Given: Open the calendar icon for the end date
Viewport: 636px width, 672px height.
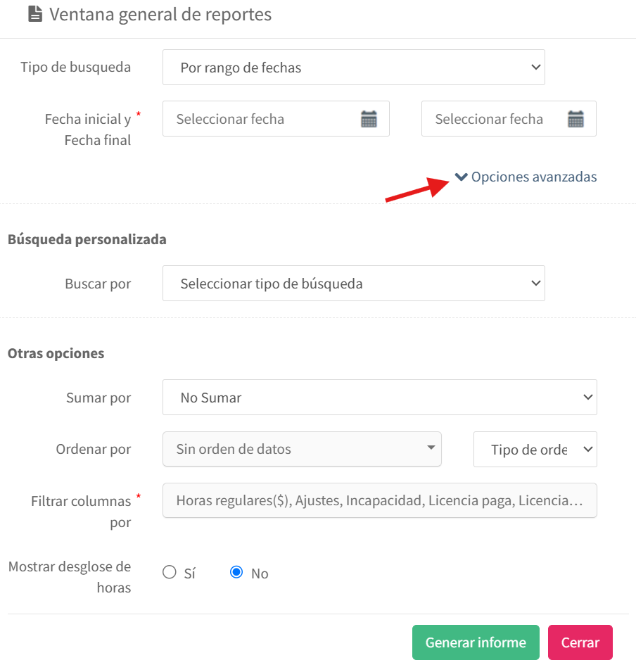Looking at the screenshot, I should click(x=575, y=119).
